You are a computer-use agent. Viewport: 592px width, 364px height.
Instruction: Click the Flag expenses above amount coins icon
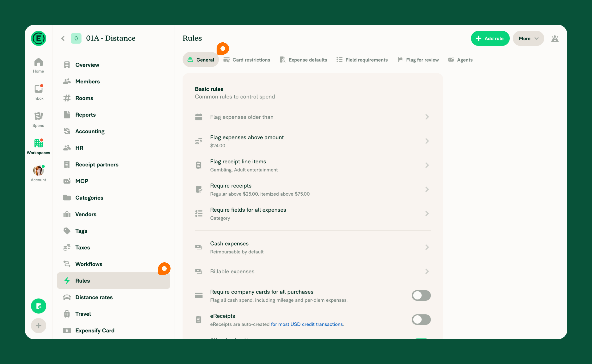click(199, 141)
